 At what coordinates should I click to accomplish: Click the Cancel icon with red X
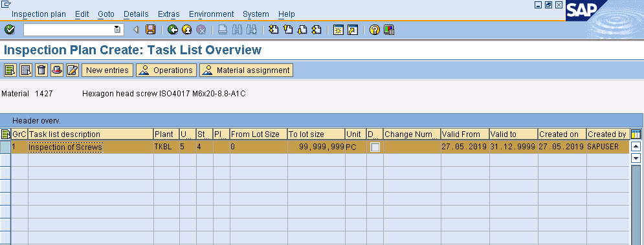(x=201, y=30)
